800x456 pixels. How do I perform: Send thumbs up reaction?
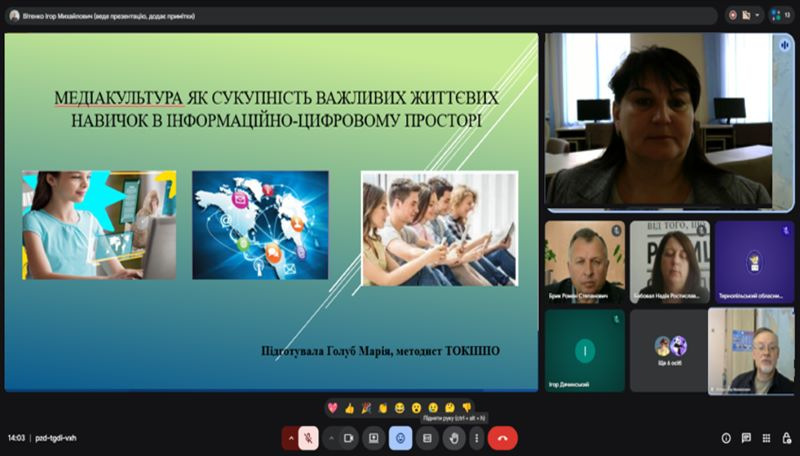pyautogui.click(x=349, y=408)
